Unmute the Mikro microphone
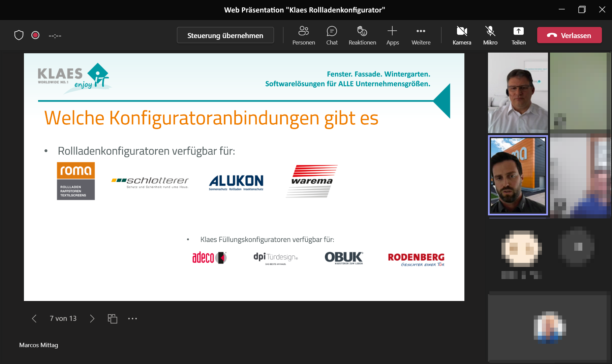 point(490,35)
